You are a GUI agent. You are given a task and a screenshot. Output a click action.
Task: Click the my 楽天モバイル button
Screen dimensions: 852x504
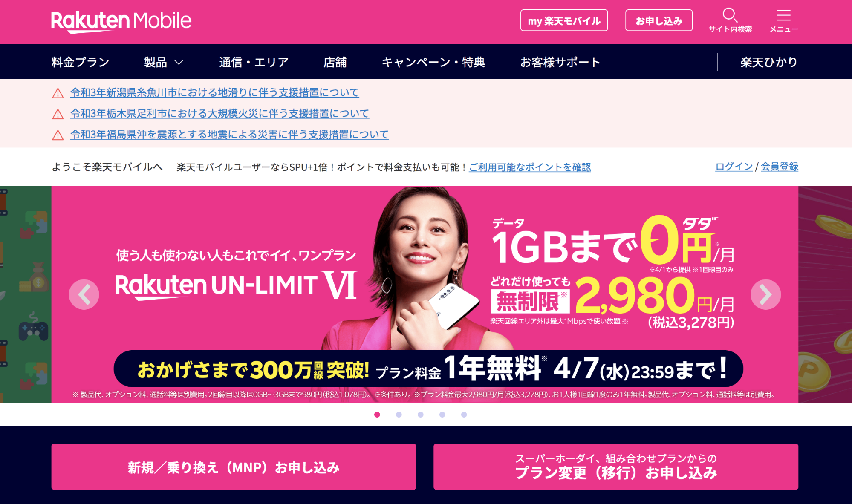[564, 20]
